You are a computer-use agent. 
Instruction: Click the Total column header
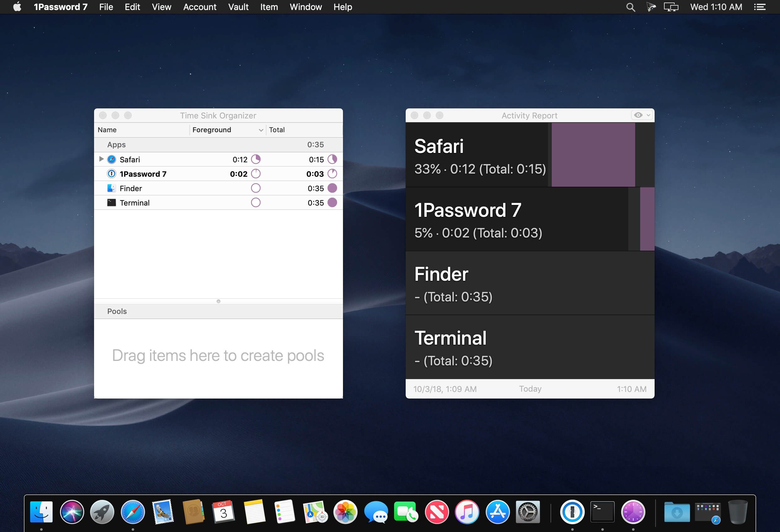(277, 130)
